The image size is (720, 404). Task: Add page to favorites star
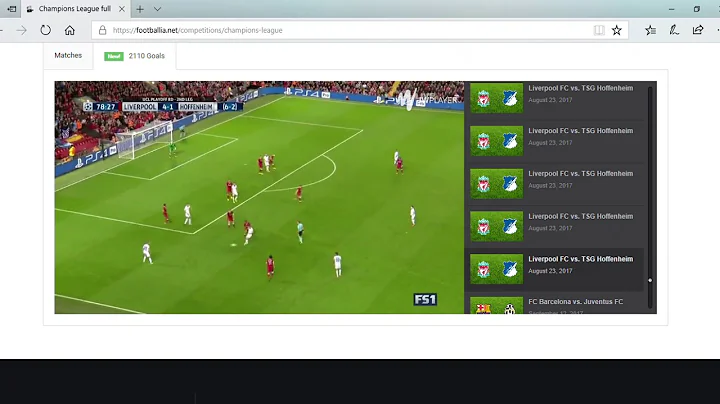(x=617, y=30)
